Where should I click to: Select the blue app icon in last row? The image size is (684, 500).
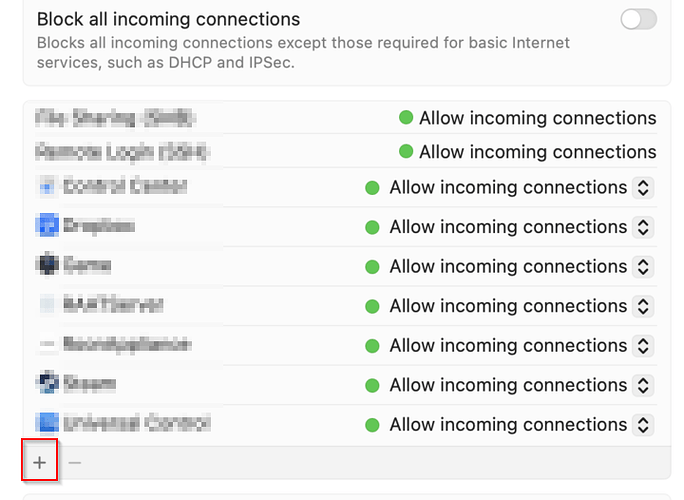click(x=47, y=423)
